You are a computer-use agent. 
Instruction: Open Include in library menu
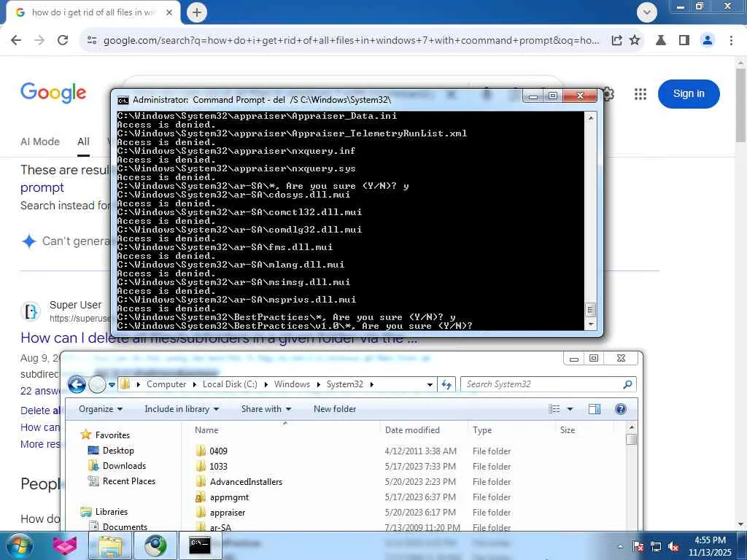click(182, 409)
